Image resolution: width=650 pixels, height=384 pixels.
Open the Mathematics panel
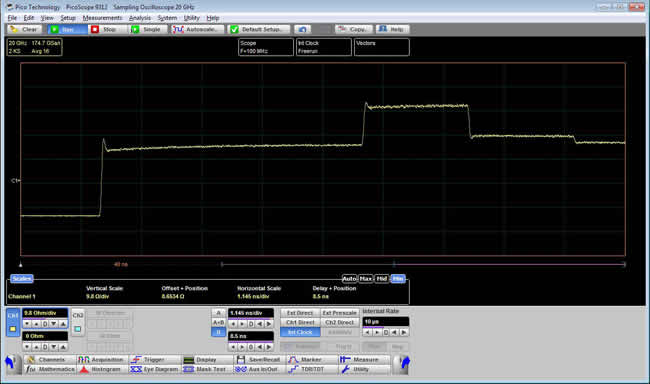pos(50,369)
